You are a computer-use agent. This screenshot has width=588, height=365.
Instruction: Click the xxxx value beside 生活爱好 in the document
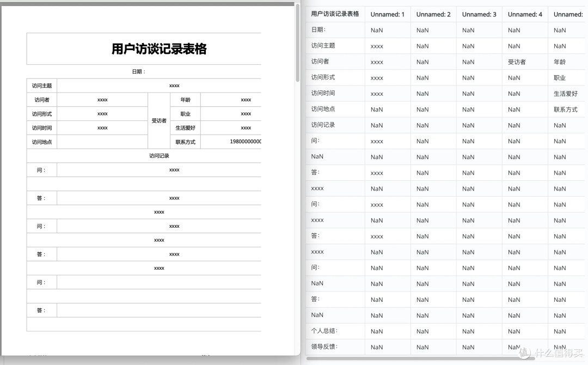pyautogui.click(x=246, y=128)
